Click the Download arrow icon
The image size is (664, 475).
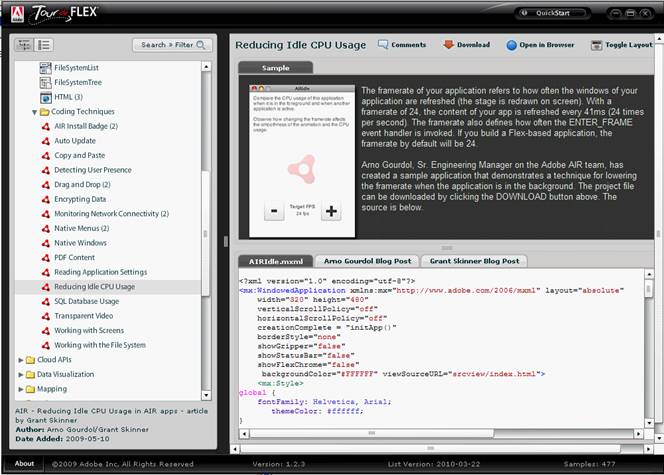click(449, 45)
